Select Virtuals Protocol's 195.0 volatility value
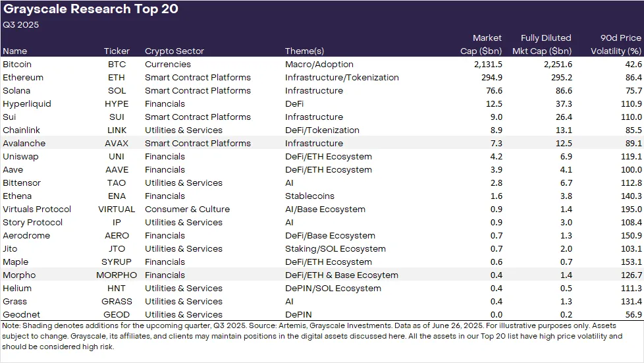Viewport: 644px width, 363px height. click(x=630, y=209)
